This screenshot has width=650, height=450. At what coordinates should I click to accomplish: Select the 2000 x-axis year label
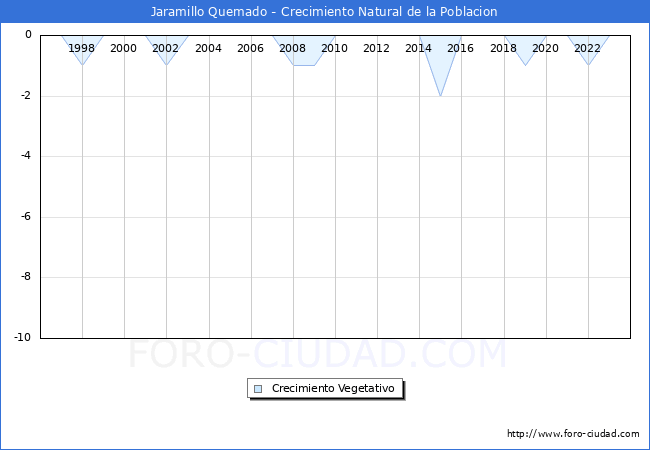[124, 48]
